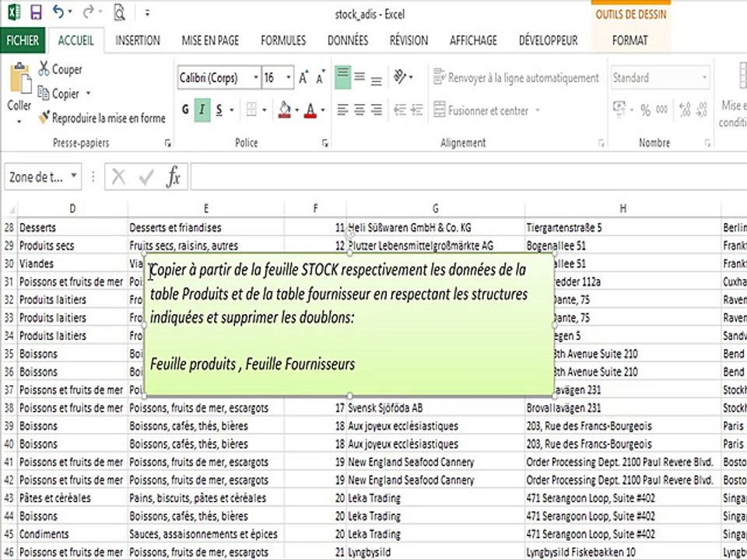747x560 pixels.
Task: Click Fusionner et centrer
Action: coord(481,110)
